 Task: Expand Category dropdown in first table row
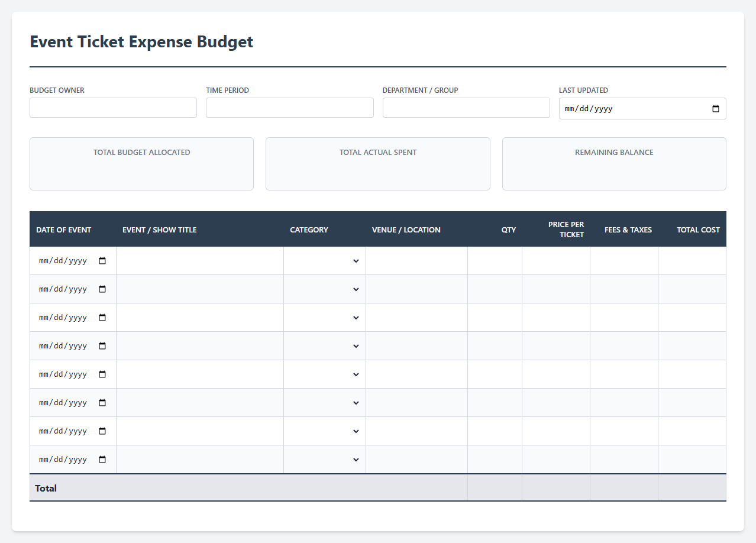tap(325, 261)
